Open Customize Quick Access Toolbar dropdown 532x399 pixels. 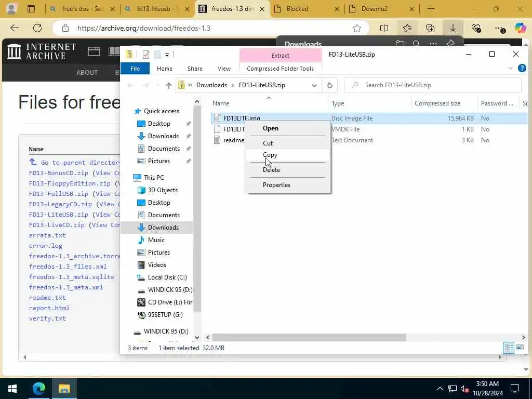pos(167,55)
